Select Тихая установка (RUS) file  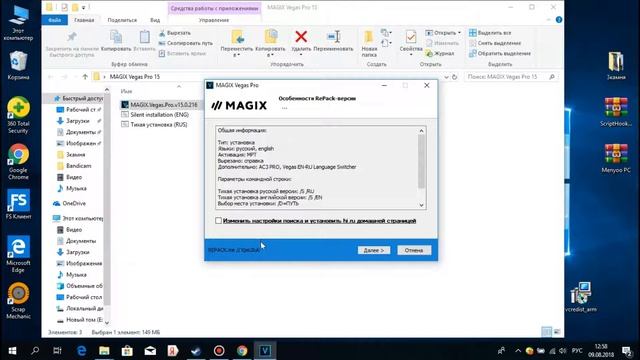tap(154, 124)
